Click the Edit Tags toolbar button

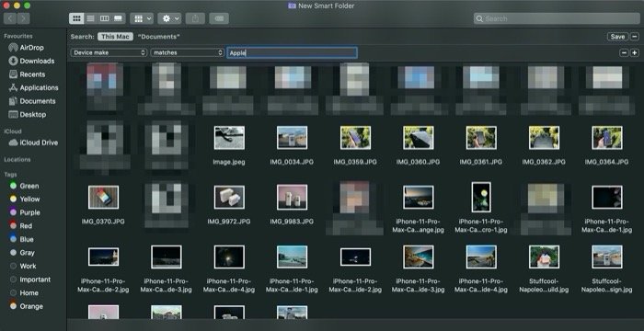tap(219, 18)
